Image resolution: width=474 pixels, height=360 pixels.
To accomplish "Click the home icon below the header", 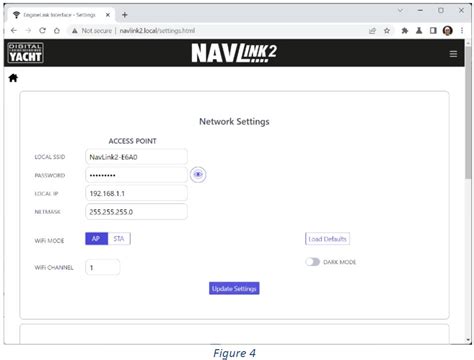I will coord(13,78).
